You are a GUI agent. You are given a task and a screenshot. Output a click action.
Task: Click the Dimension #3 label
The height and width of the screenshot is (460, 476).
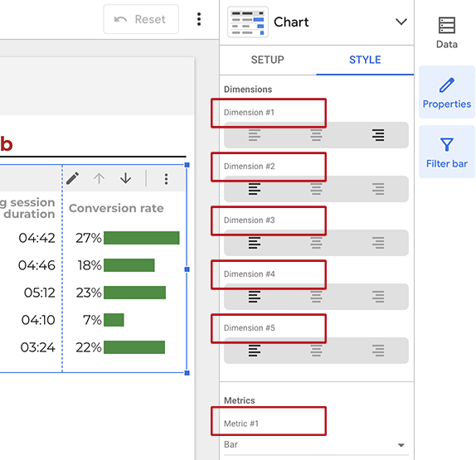pos(250,220)
